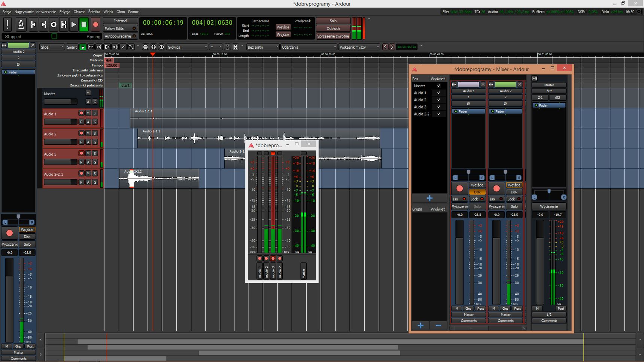Open Nagrywanie i odtwarzanie menu
Image resolution: width=644 pixels, height=362 pixels.
pyautogui.click(x=35, y=12)
